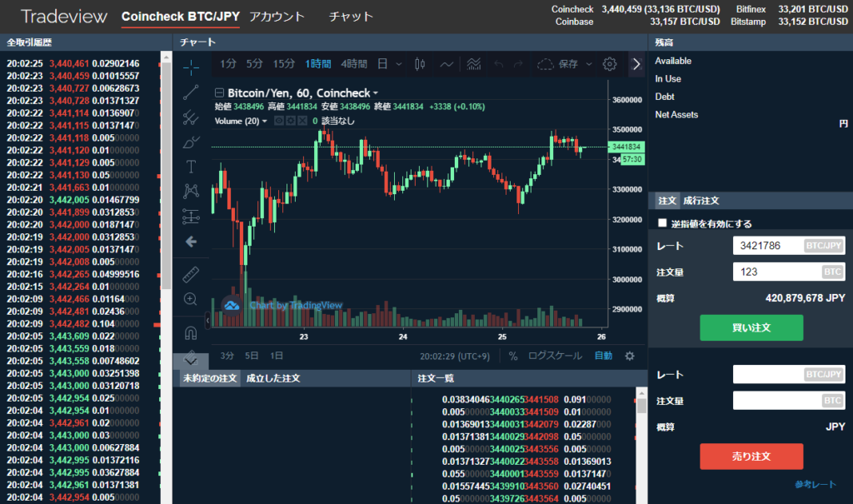Select the trend line drawing tool

191,92
